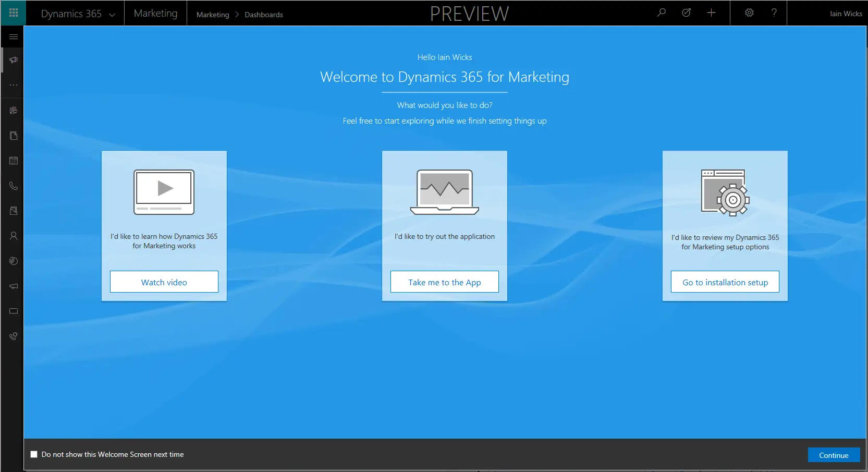The width and height of the screenshot is (868, 472).
Task: Click the Dynamics 365 title
Action: pos(71,14)
